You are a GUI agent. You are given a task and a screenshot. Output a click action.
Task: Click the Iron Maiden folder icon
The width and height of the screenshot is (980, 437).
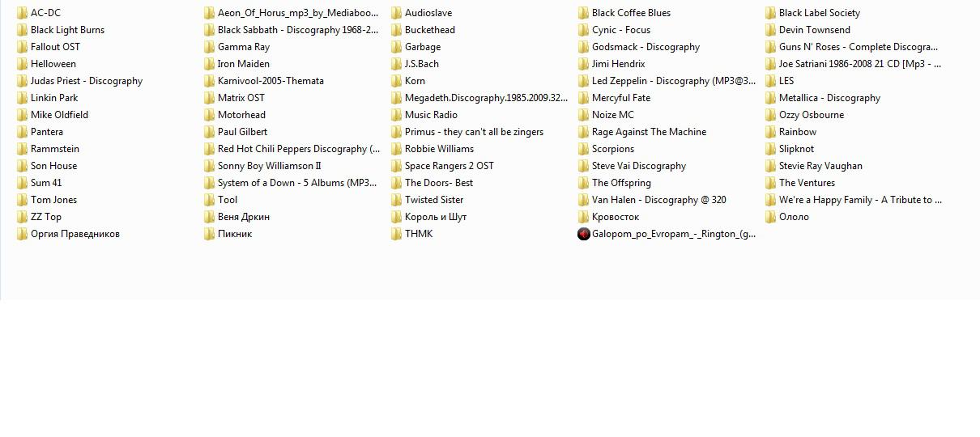click(209, 64)
